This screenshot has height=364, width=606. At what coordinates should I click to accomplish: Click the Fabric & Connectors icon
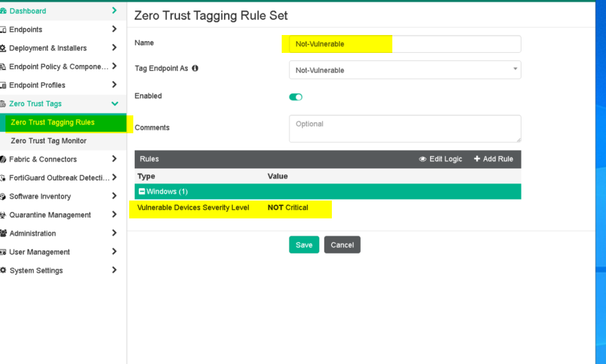point(3,159)
